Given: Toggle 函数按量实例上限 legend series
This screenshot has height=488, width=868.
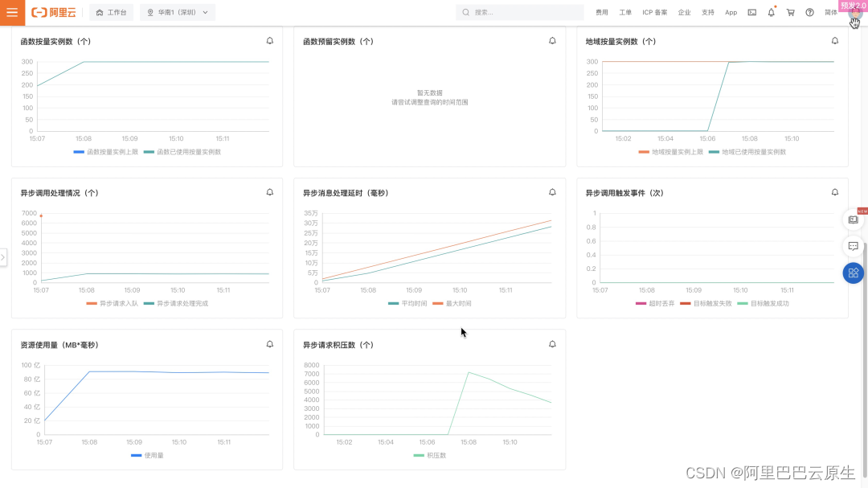Looking at the screenshot, I should pyautogui.click(x=106, y=152).
